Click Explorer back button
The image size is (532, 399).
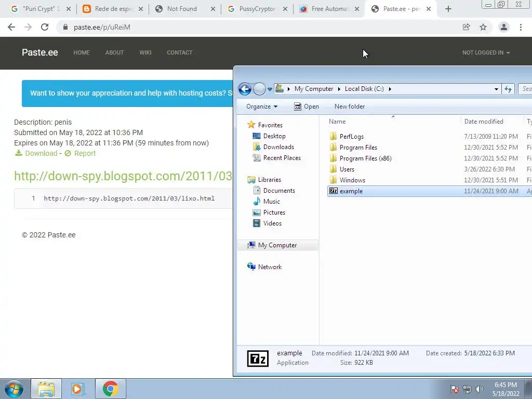245,89
